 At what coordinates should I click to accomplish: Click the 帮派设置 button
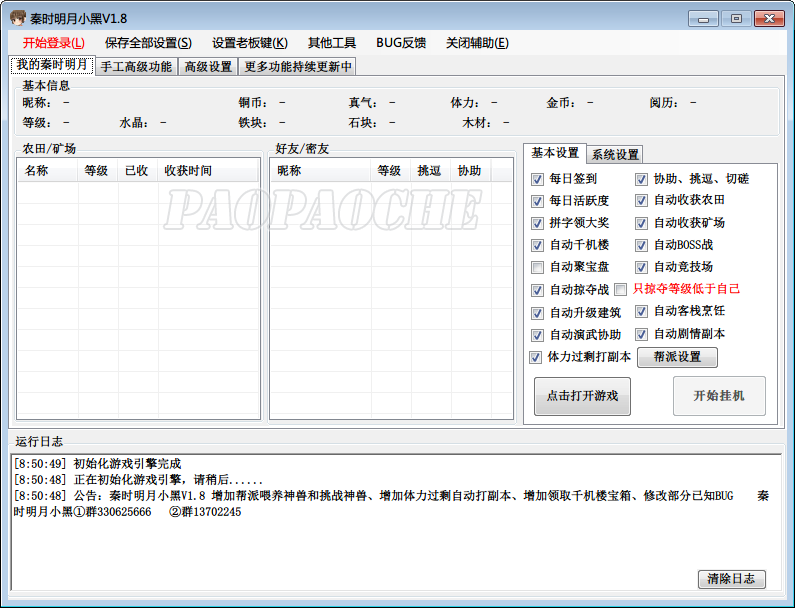pos(677,357)
